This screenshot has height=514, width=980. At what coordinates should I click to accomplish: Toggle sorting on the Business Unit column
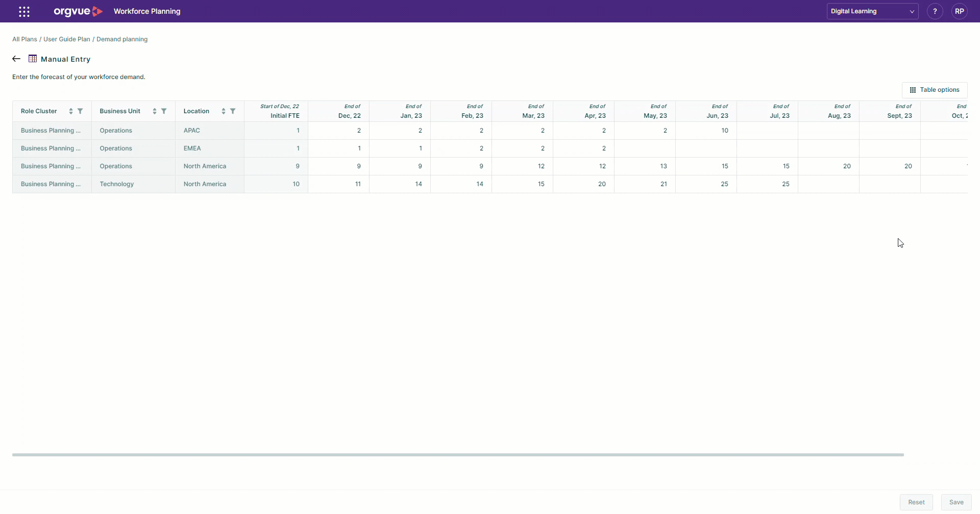coord(155,111)
